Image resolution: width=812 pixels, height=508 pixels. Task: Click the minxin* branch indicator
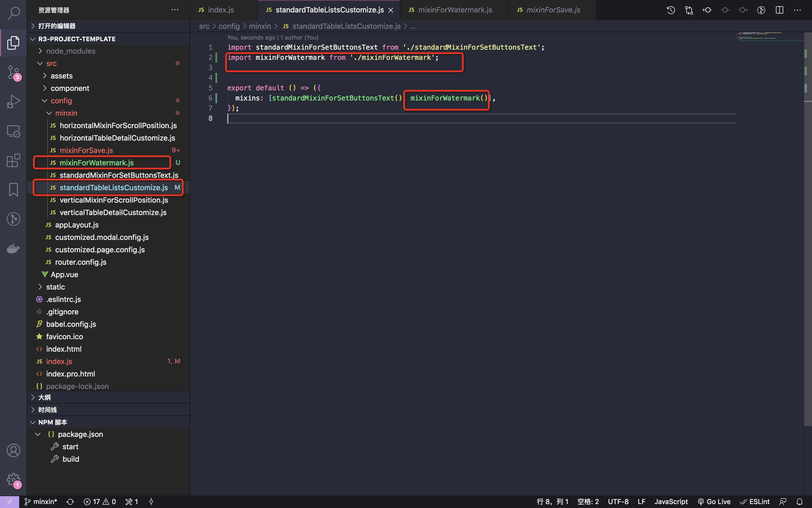(x=41, y=502)
